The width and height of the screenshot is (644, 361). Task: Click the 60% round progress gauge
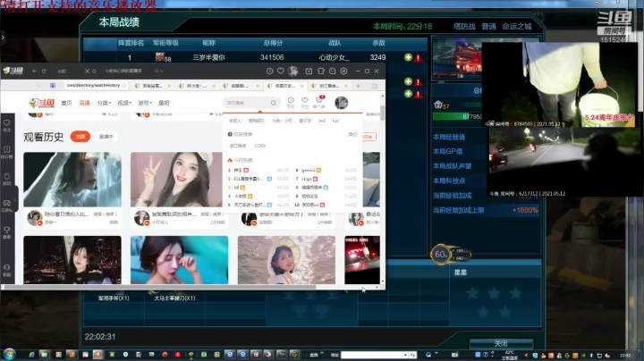click(441, 255)
